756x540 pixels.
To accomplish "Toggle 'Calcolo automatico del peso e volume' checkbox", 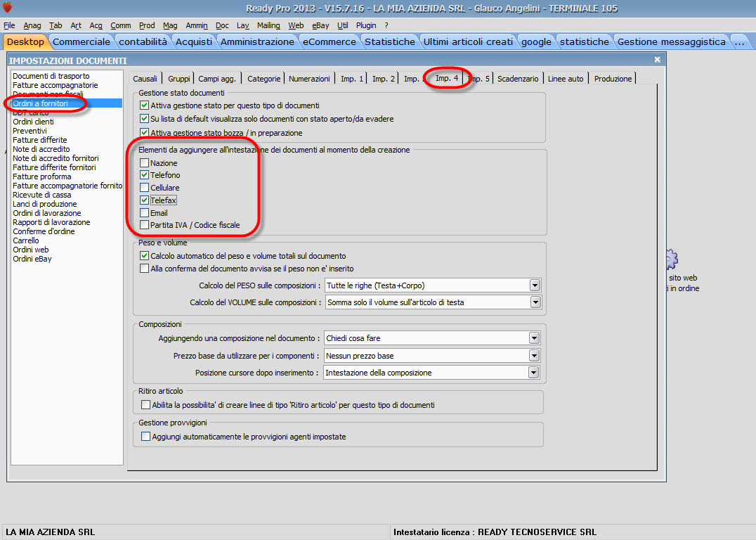I will click(x=144, y=256).
